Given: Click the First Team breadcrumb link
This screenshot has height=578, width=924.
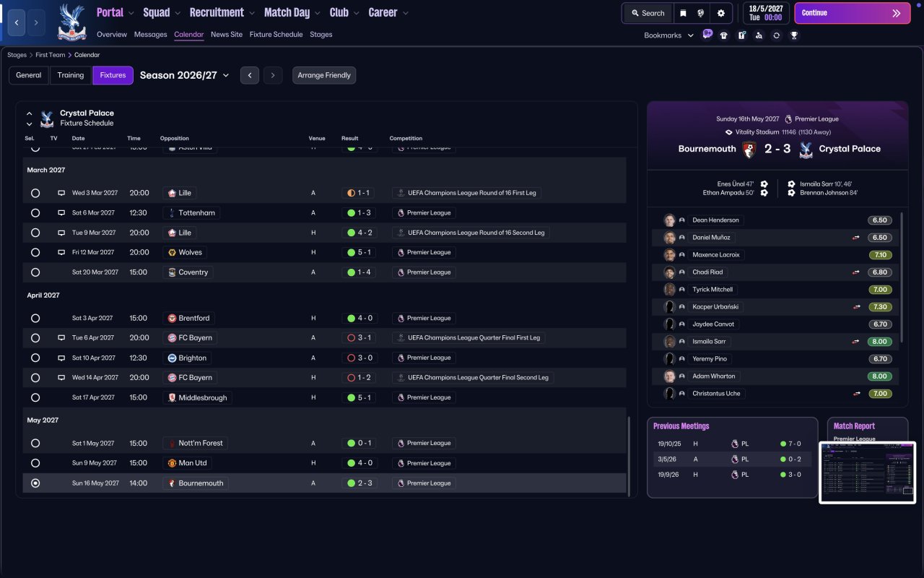Looking at the screenshot, I should click(52, 55).
